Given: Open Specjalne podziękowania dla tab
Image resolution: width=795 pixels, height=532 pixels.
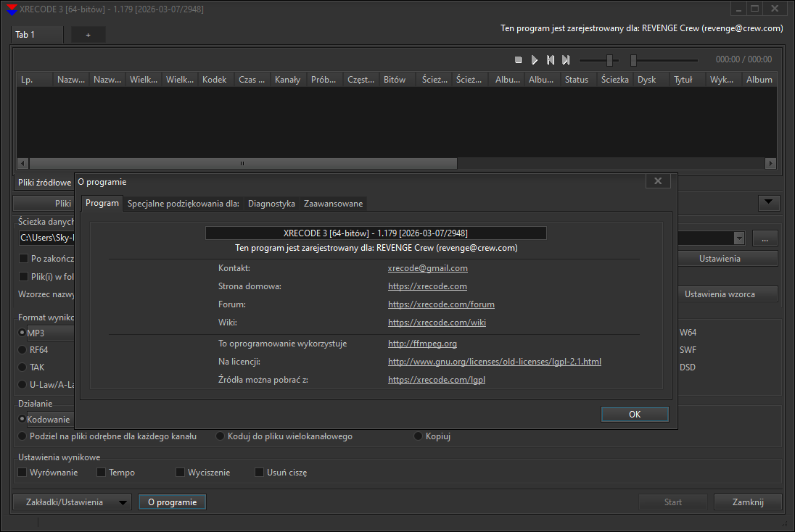Looking at the screenshot, I should [x=183, y=204].
